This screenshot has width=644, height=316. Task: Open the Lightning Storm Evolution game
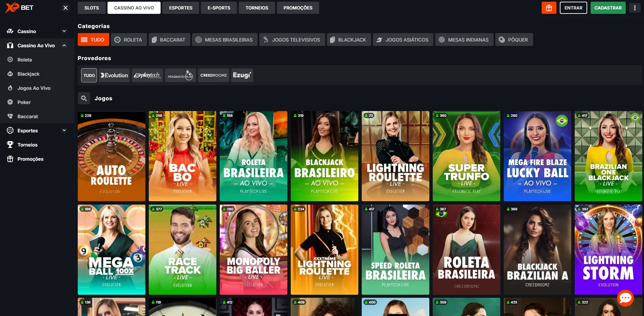(609, 249)
